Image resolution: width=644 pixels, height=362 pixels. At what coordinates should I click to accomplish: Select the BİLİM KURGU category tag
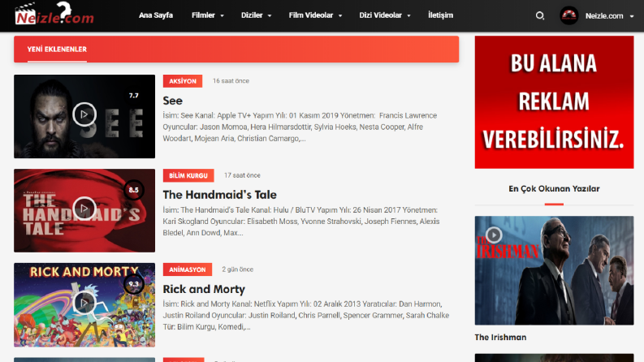pos(188,175)
